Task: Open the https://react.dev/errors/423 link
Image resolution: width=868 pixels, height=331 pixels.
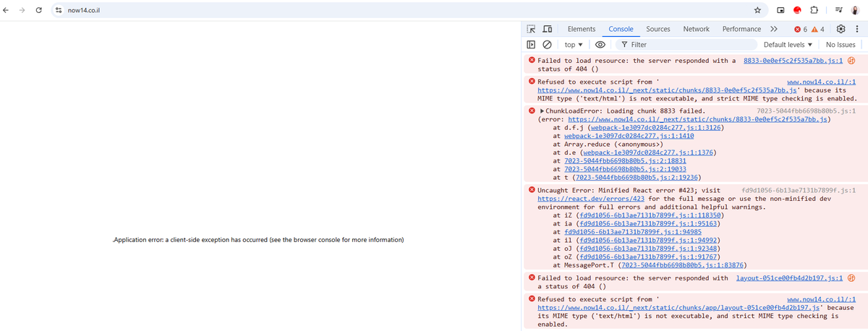Action: pos(592,198)
